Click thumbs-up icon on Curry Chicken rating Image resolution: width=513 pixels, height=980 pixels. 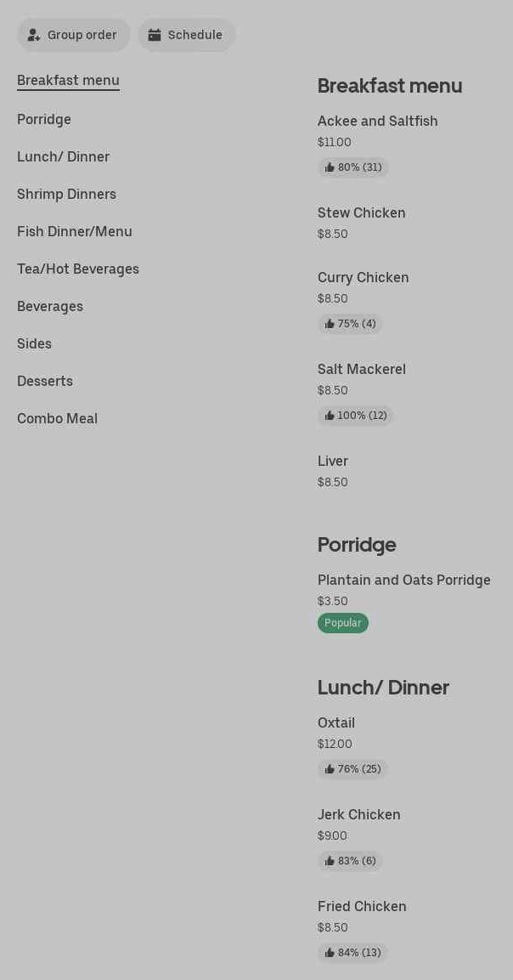click(330, 324)
